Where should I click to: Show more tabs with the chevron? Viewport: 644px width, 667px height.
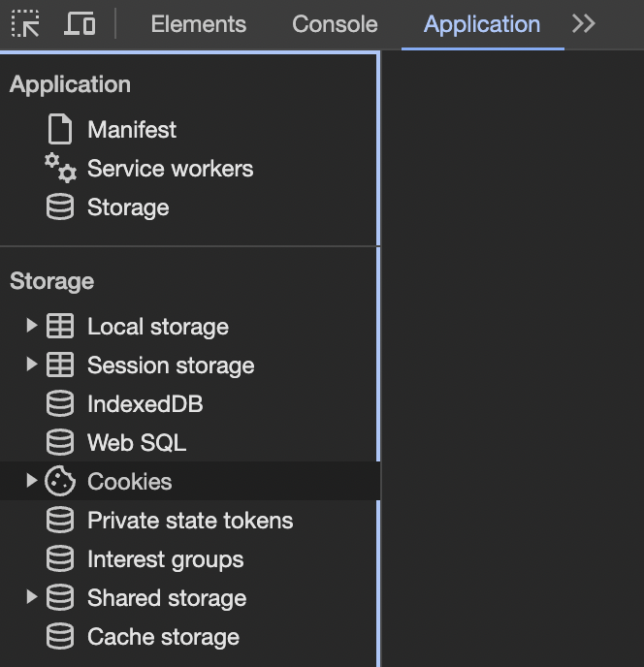pos(584,24)
